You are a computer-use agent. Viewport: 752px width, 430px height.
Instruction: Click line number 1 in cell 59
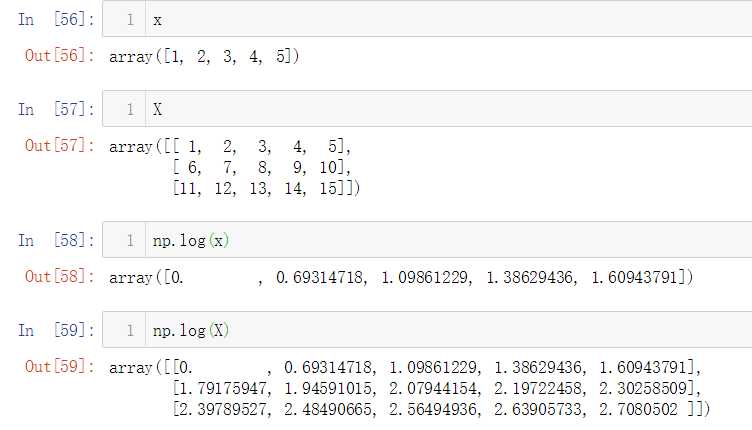[x=130, y=330]
